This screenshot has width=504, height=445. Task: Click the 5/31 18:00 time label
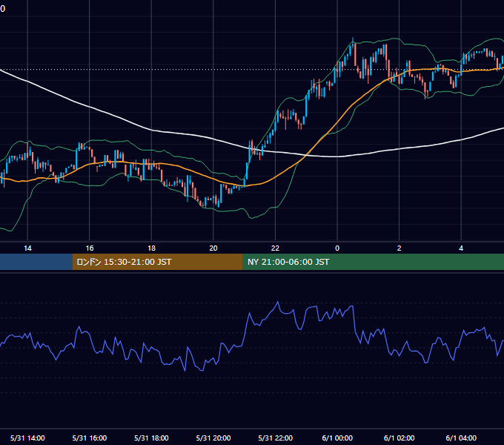tap(151, 438)
